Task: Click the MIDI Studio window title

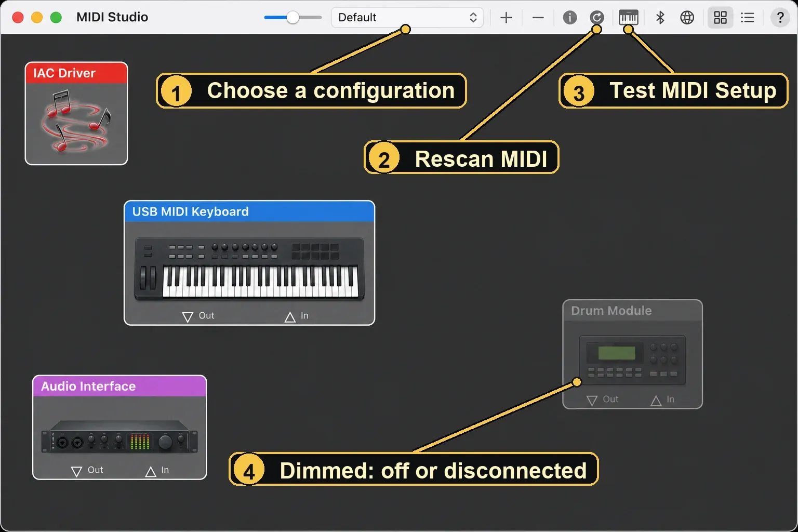Action: pos(112,17)
